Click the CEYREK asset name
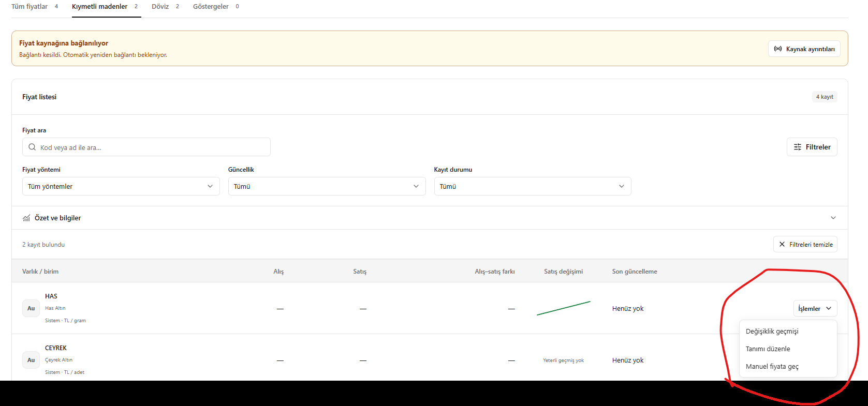The width and height of the screenshot is (868, 406). [x=56, y=348]
